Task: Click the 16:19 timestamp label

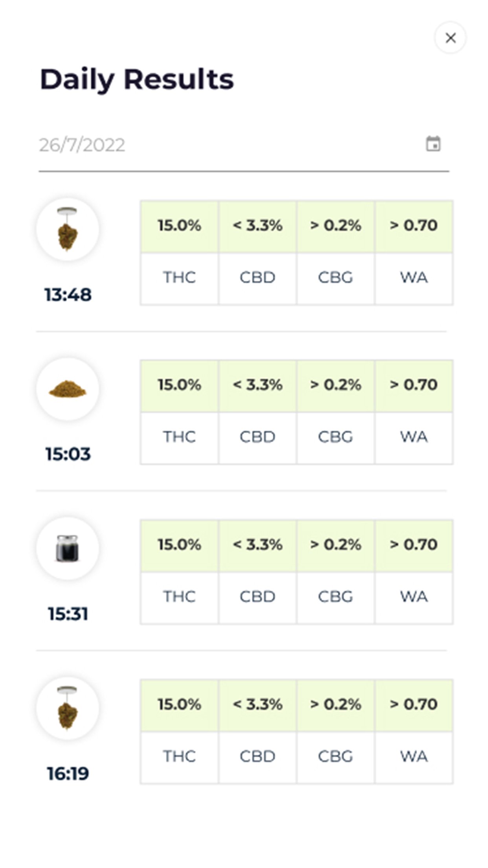Action: [68, 774]
